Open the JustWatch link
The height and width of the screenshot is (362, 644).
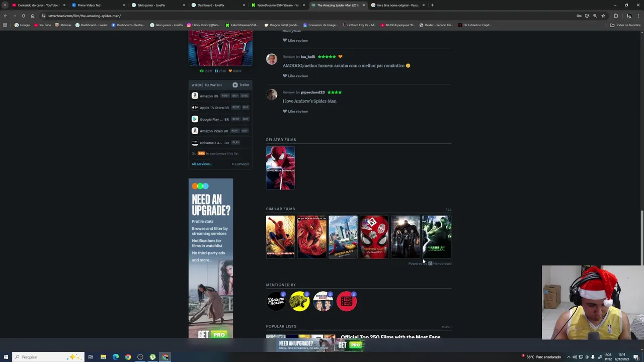pyautogui.click(x=240, y=164)
